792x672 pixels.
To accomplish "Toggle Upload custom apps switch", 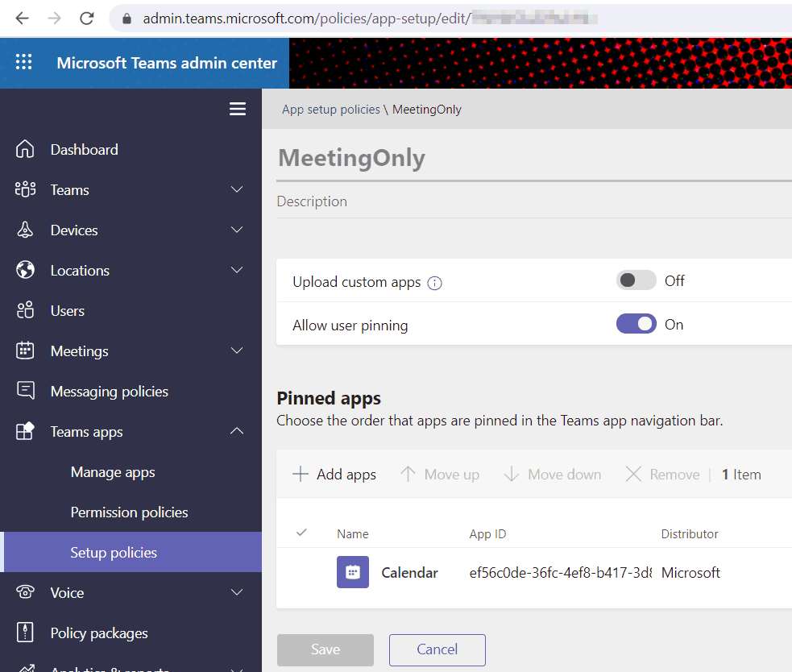I will (x=636, y=280).
